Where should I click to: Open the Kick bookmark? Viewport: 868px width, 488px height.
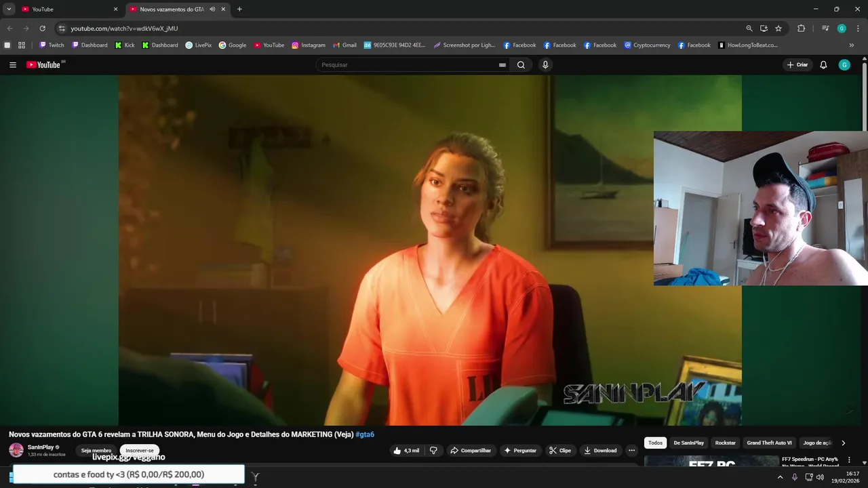pos(125,45)
